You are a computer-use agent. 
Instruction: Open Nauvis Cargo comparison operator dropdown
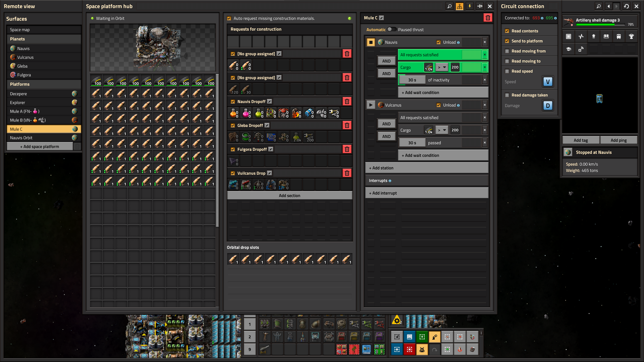click(x=442, y=67)
